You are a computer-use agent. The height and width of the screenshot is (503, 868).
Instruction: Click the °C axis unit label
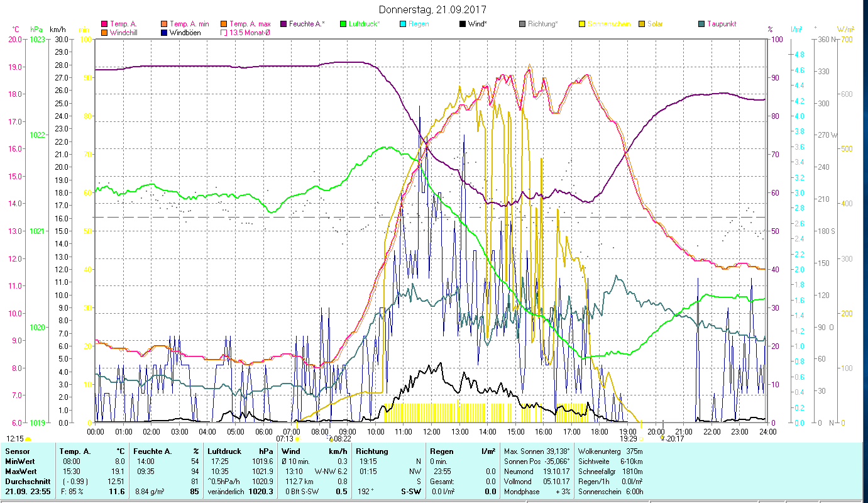click(16, 30)
